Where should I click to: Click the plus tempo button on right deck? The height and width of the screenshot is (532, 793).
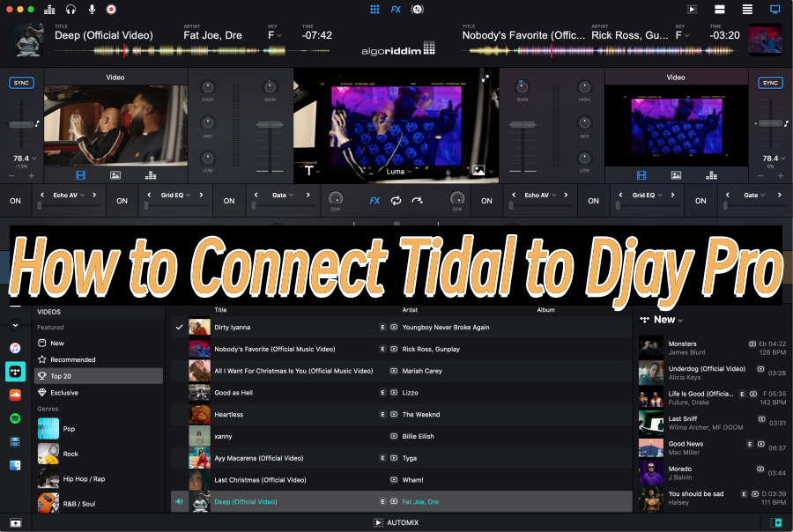click(x=781, y=176)
